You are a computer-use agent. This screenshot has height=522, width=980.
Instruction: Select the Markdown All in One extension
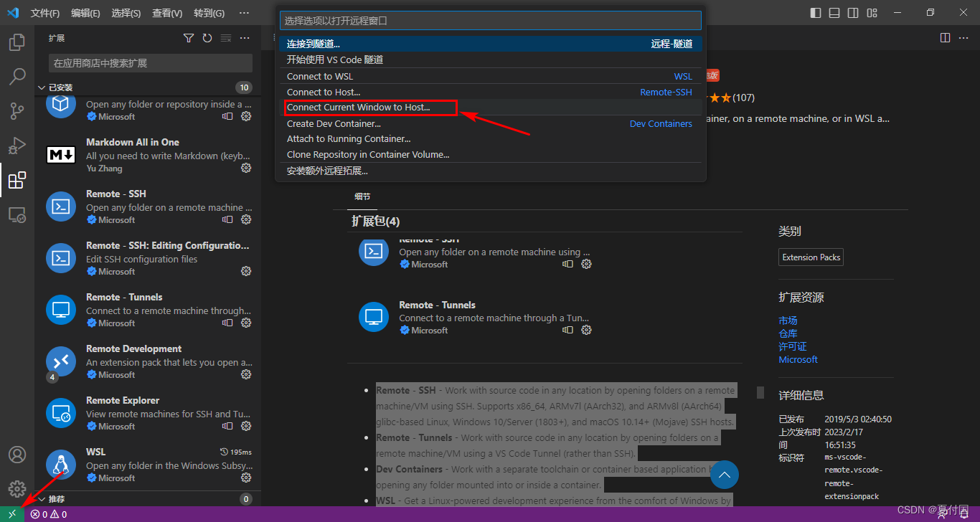pos(148,155)
